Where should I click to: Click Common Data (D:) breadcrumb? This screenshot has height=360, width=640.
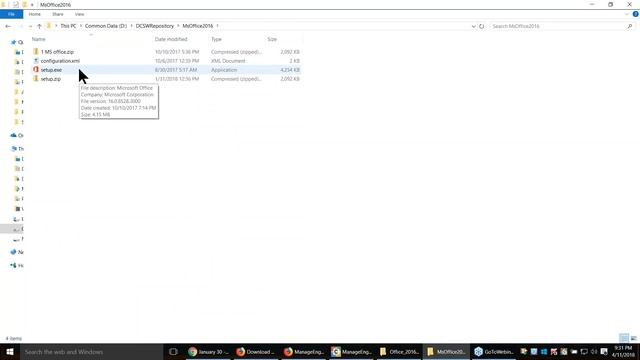click(x=106, y=26)
